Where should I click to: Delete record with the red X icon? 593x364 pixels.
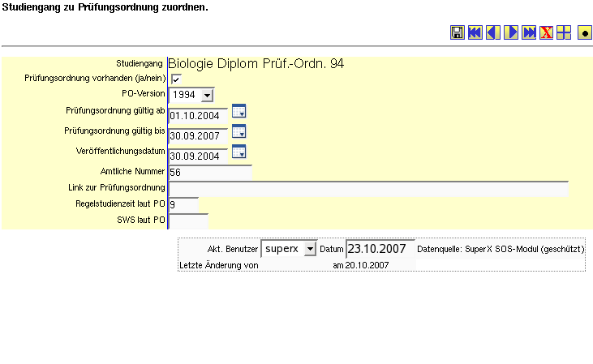point(547,32)
